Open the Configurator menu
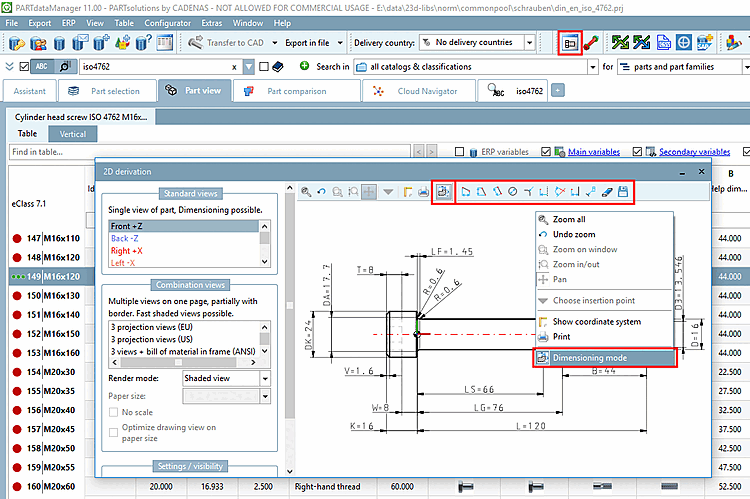This screenshot has height=499, width=750. point(167,22)
